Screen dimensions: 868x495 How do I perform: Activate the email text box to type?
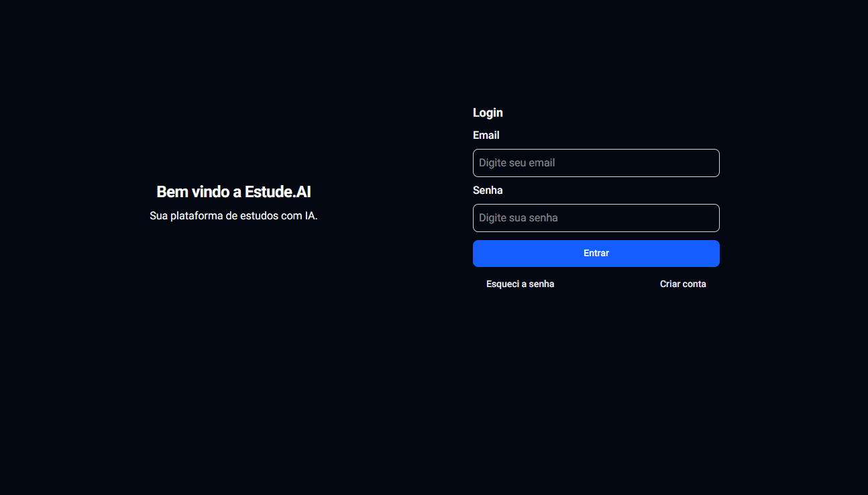point(596,162)
